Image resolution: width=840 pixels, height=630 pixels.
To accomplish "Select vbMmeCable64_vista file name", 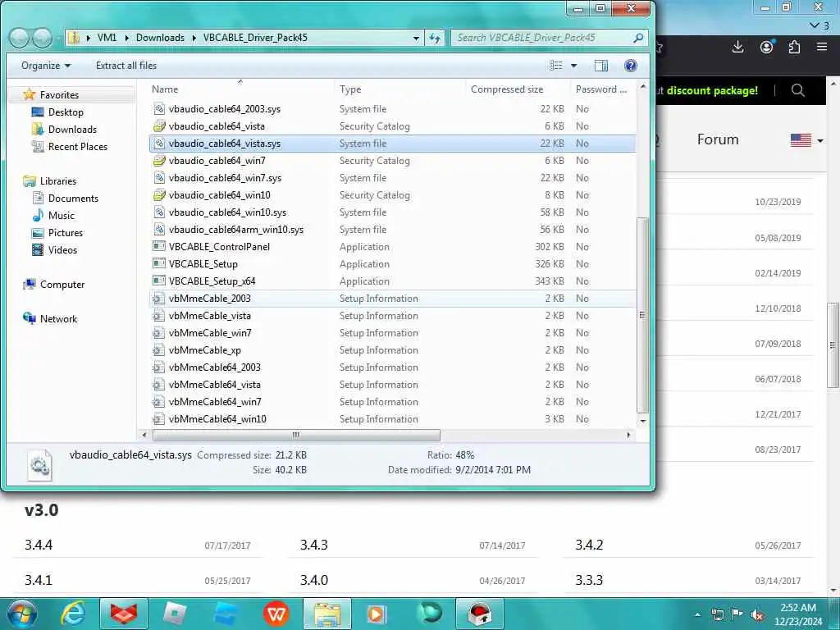I will [x=214, y=384].
